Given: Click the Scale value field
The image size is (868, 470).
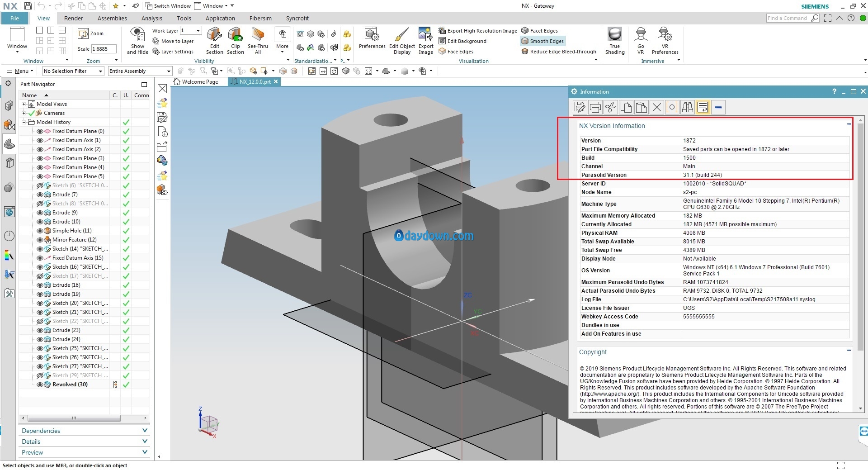Looking at the screenshot, I should coord(104,49).
